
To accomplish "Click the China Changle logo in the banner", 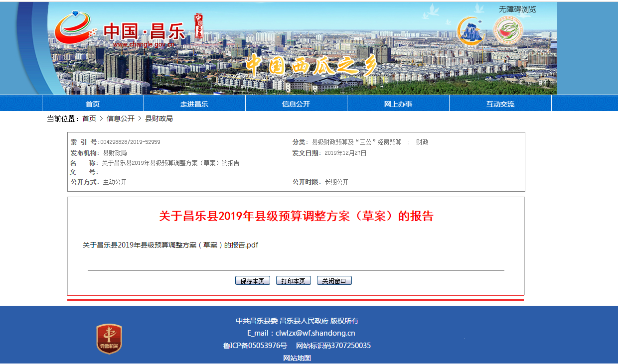I will point(120,31).
